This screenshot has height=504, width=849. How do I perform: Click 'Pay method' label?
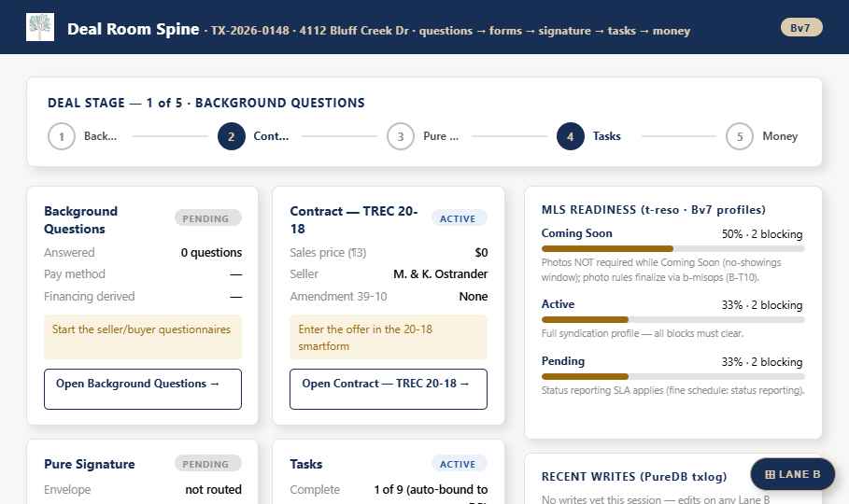pyautogui.click(x=74, y=273)
